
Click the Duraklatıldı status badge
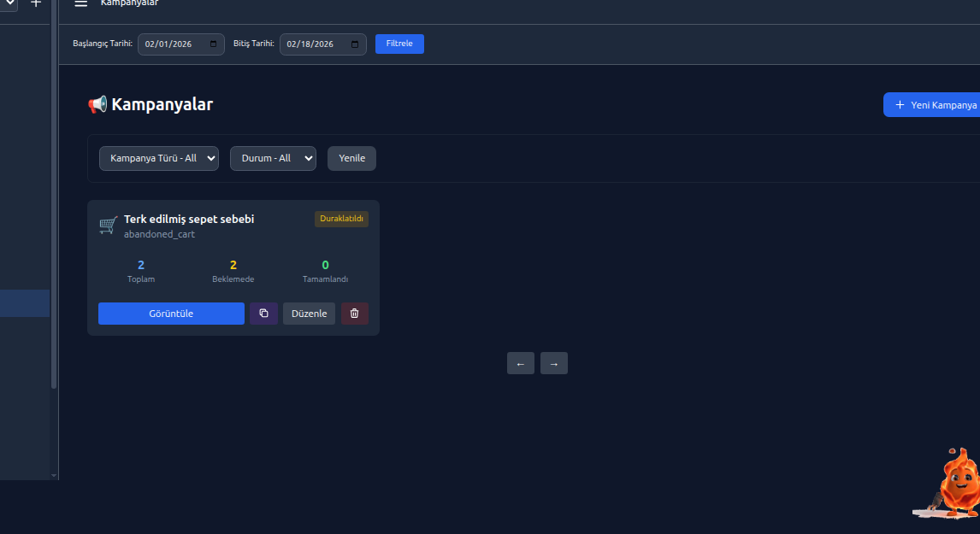tap(341, 219)
